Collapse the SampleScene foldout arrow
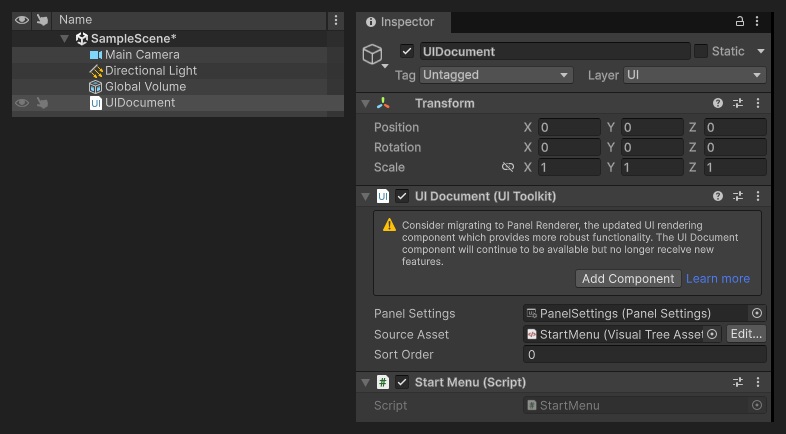The height and width of the screenshot is (434, 786). pyautogui.click(x=65, y=39)
